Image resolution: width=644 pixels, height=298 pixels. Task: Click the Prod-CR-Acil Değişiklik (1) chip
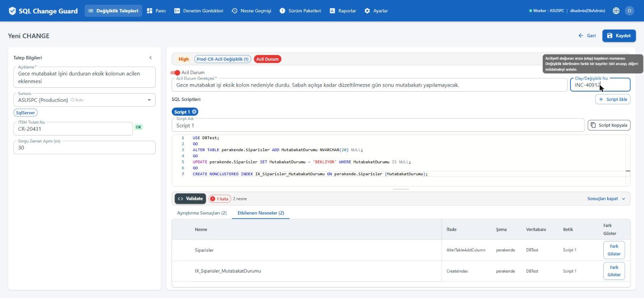point(223,59)
